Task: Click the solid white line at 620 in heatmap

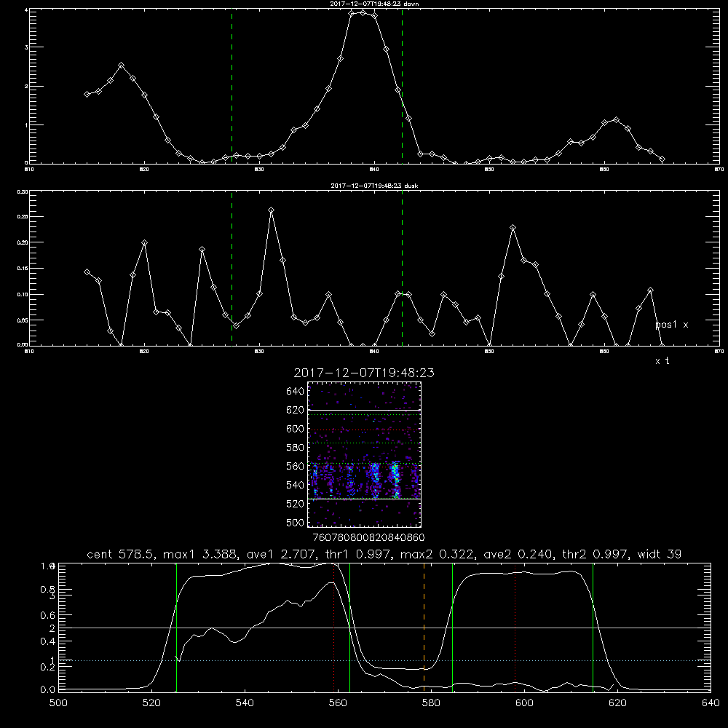Action: pos(364,411)
